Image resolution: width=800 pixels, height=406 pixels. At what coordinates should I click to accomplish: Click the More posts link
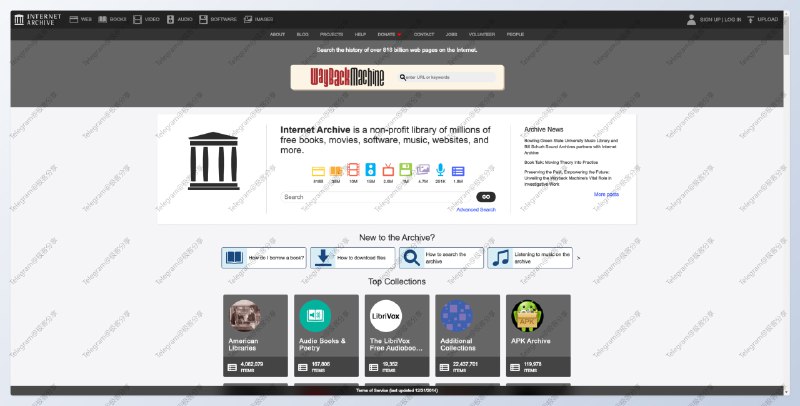coord(606,194)
